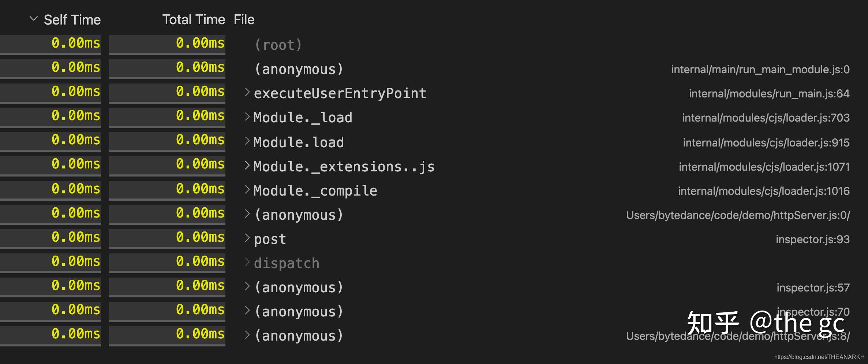Click the File column header
Viewport: 868px width, 364px height.
click(243, 19)
